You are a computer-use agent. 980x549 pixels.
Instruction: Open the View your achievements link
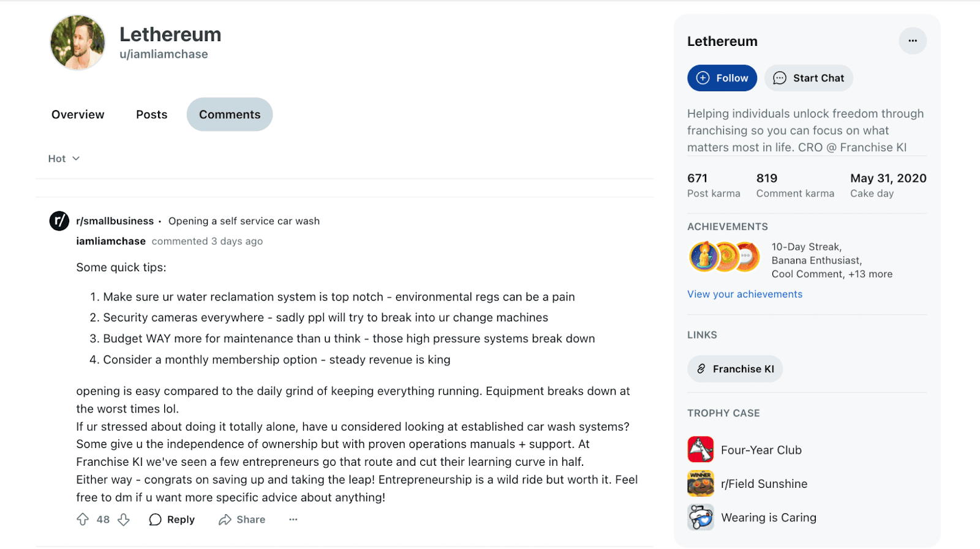(x=744, y=294)
